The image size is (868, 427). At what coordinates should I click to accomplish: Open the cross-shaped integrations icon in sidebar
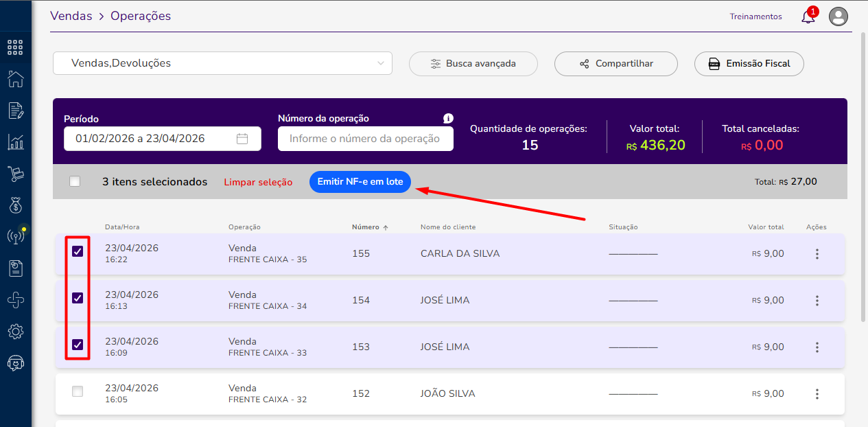[15, 300]
